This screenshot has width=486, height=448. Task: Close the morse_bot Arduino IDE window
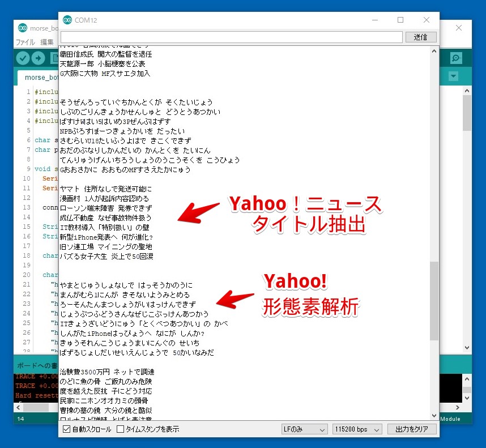pos(459,28)
